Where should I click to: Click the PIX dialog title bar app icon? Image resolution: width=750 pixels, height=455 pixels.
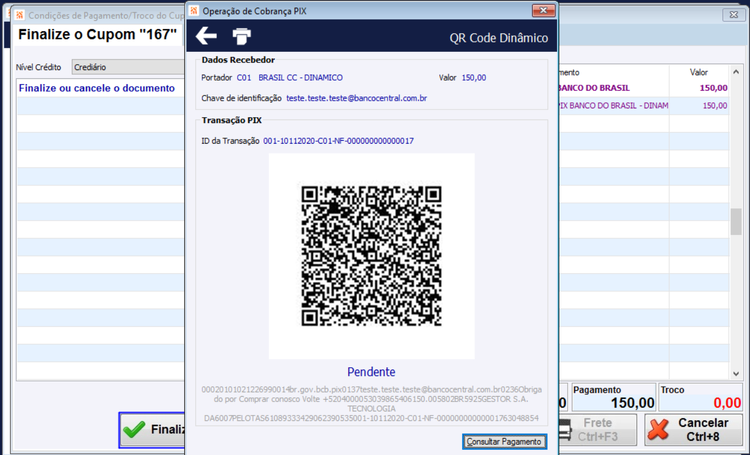pyautogui.click(x=194, y=11)
